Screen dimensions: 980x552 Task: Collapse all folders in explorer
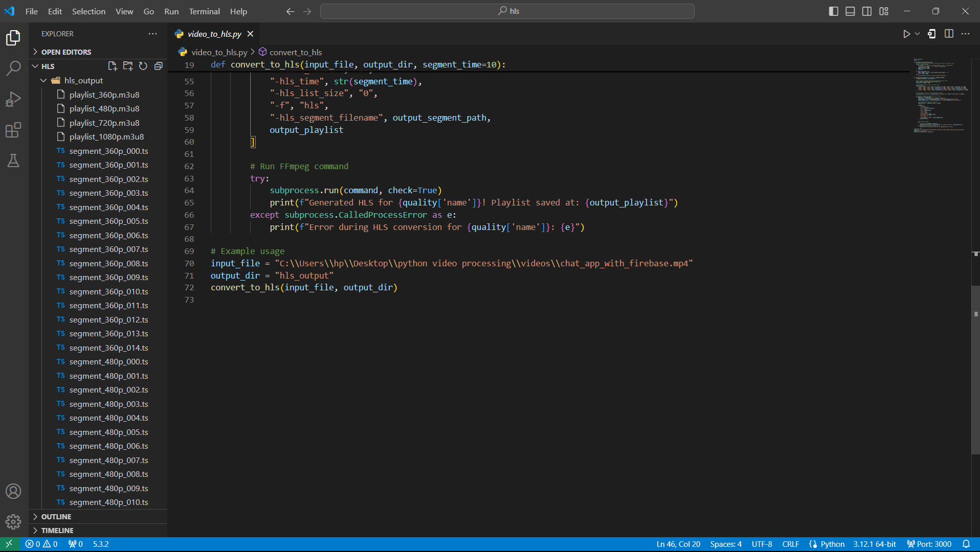(x=159, y=66)
